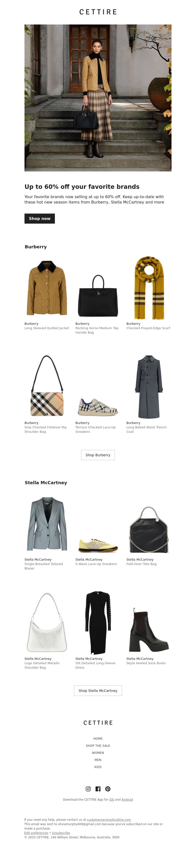Follow the Android app download link
The image size is (196, 868).
click(127, 800)
